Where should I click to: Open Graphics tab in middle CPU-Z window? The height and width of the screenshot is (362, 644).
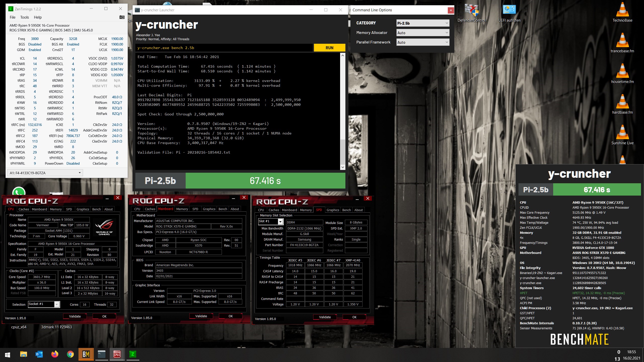click(x=209, y=209)
